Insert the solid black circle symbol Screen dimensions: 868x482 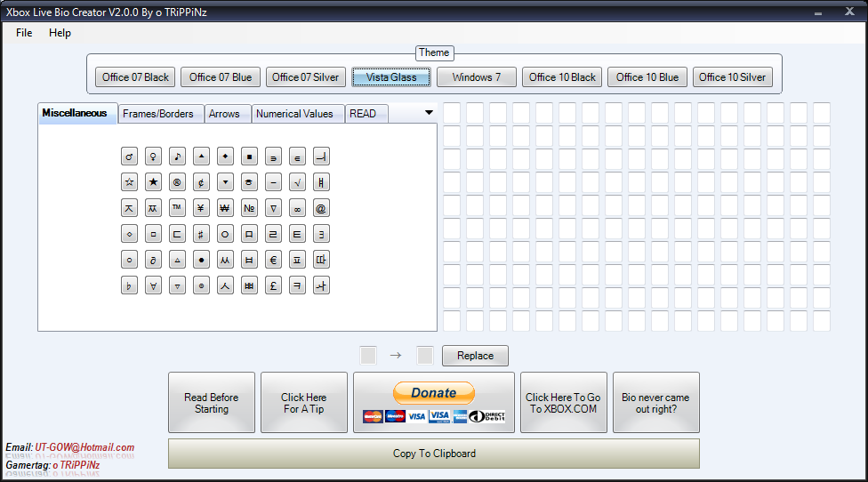click(201, 260)
